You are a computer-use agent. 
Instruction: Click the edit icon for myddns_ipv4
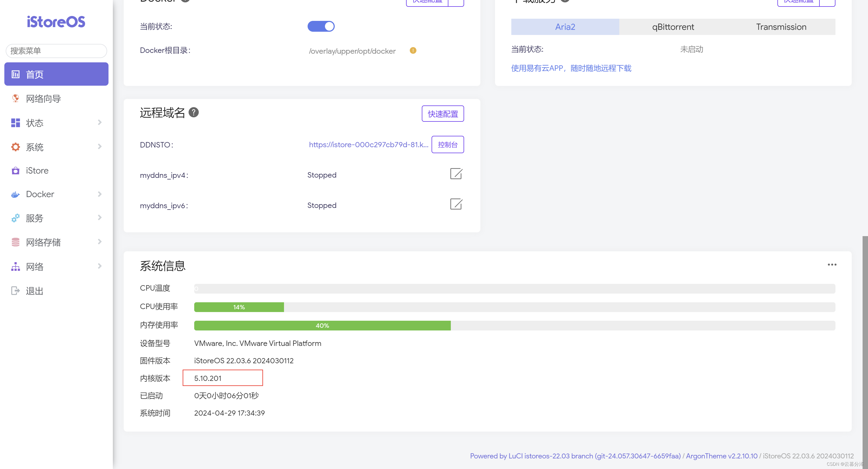click(456, 174)
